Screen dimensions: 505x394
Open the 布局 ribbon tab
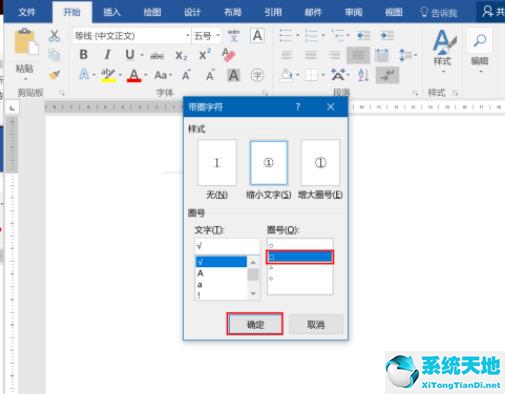point(232,12)
